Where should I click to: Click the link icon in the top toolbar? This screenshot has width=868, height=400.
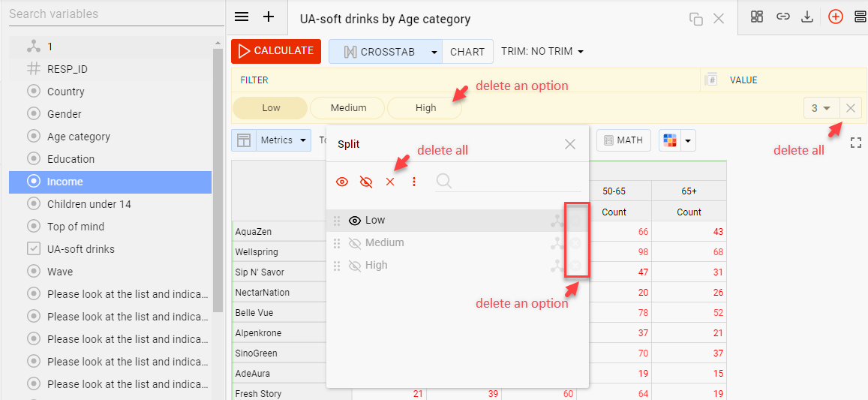(x=782, y=17)
